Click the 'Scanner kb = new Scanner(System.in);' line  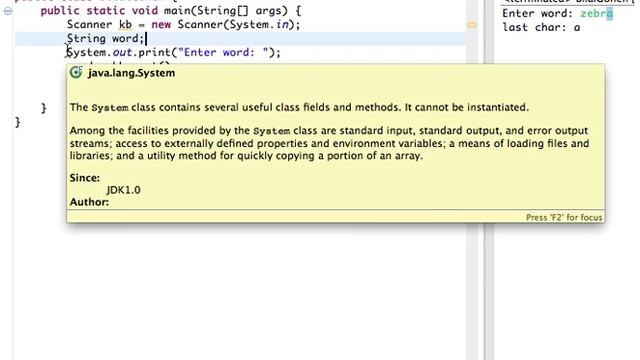coord(183,25)
